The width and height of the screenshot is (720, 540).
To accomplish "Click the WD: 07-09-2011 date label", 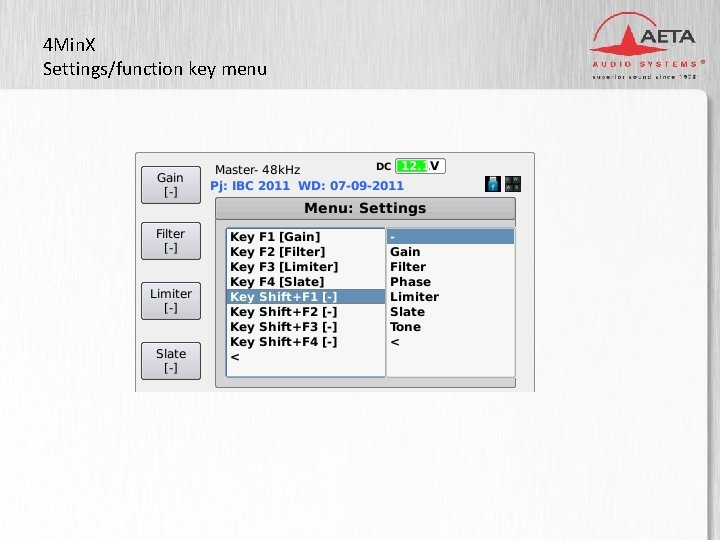I will tap(351, 186).
